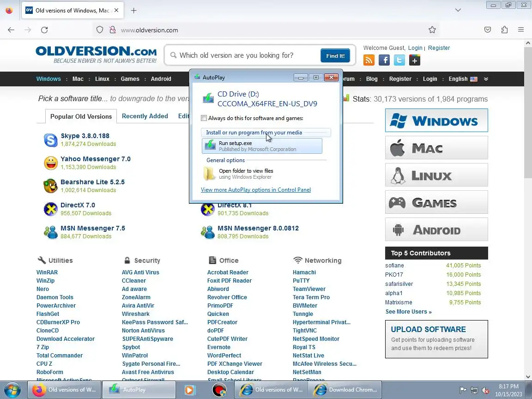
Task: Reload the page with refresh icon
Action: pyautogui.click(x=44, y=30)
